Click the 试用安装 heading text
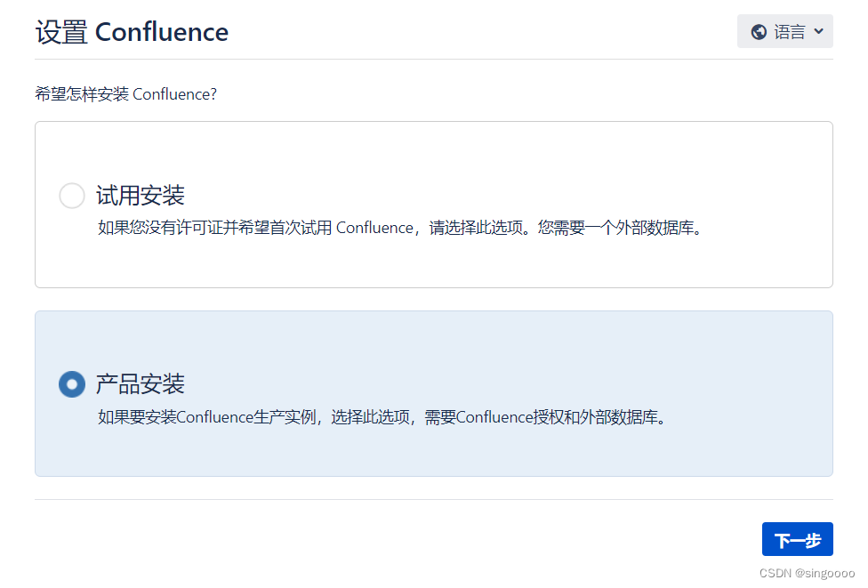Screen dimensions: 868x588 coord(140,196)
